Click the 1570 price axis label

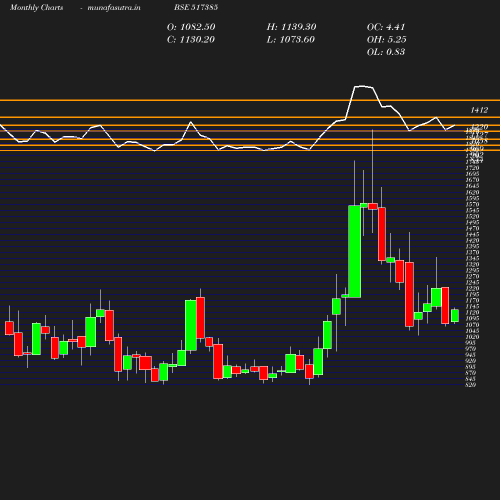pos(472,204)
